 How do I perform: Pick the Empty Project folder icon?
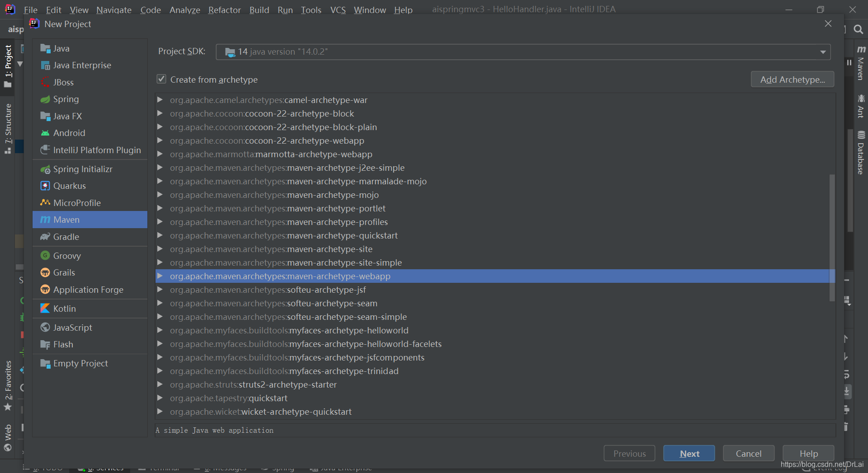pos(45,364)
